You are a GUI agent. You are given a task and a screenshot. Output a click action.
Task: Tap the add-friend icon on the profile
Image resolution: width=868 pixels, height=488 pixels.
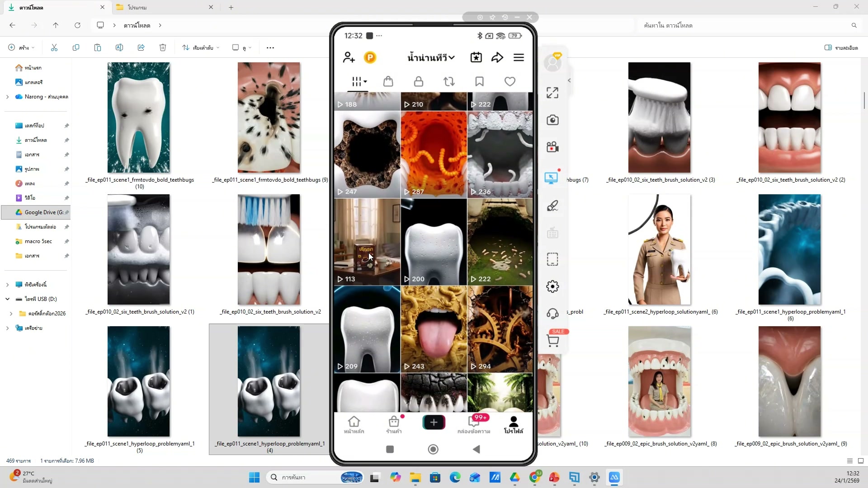click(x=349, y=57)
